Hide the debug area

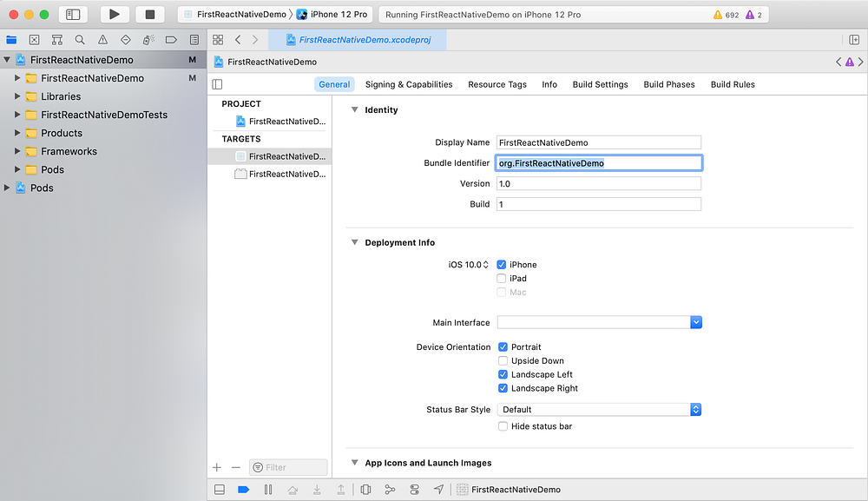[x=220, y=490]
